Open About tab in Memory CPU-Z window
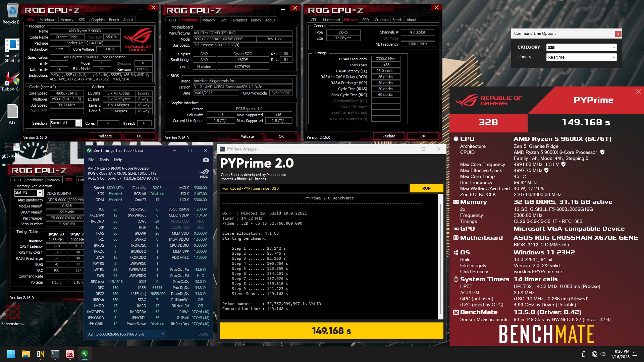 coord(412,20)
